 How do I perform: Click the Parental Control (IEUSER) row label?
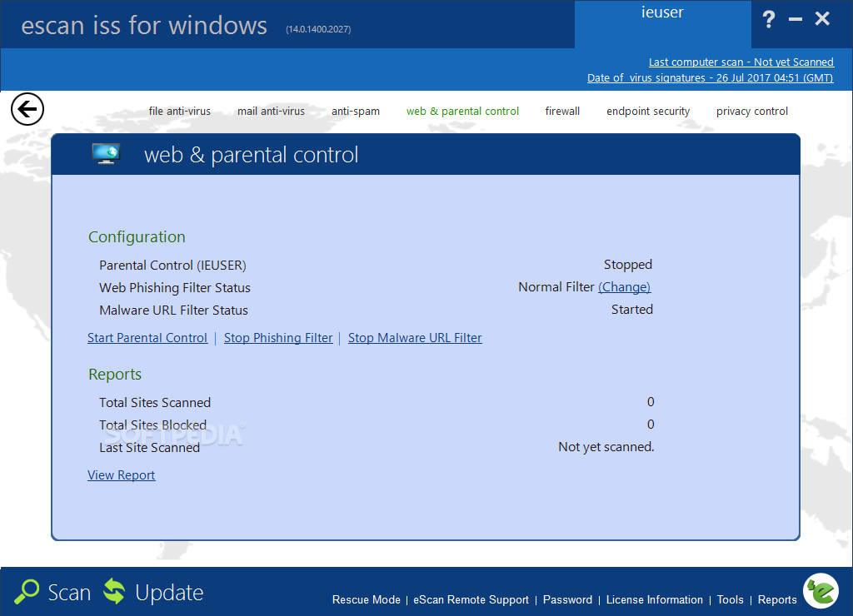click(x=172, y=266)
